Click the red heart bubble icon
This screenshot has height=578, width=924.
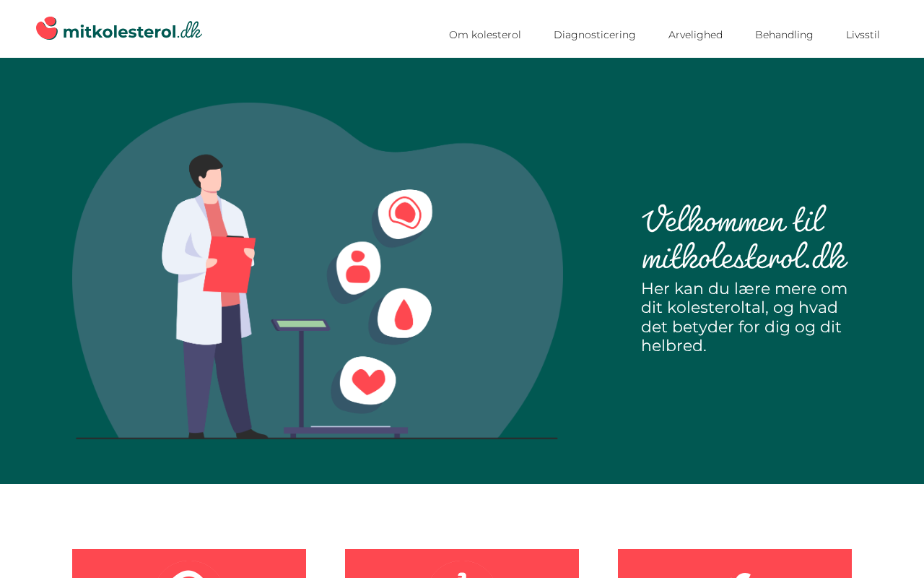(368, 380)
